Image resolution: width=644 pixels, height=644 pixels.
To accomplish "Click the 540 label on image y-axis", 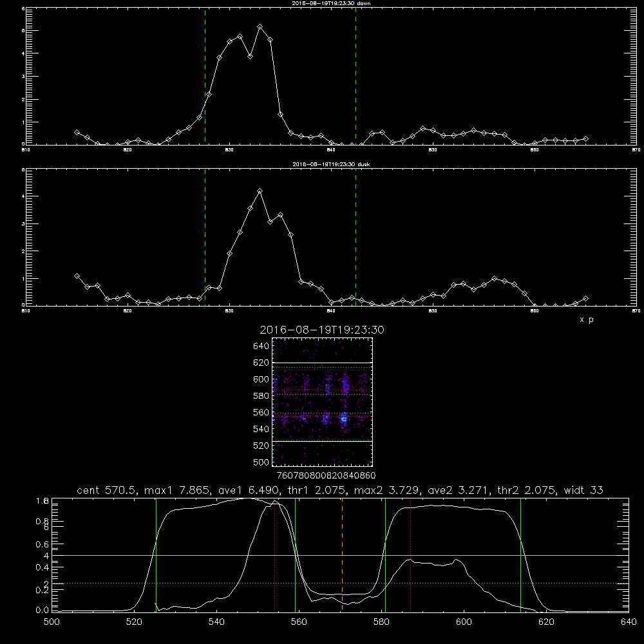I will [261, 429].
